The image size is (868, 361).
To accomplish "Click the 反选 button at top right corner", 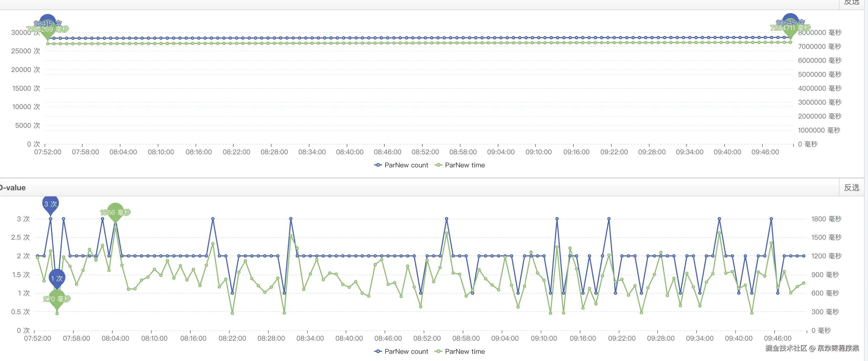I will tap(852, 3).
